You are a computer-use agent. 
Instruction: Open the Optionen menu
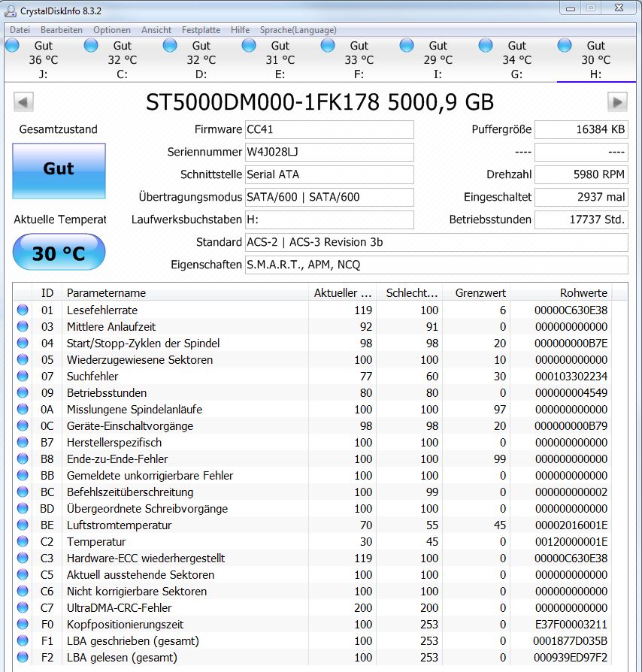112,30
